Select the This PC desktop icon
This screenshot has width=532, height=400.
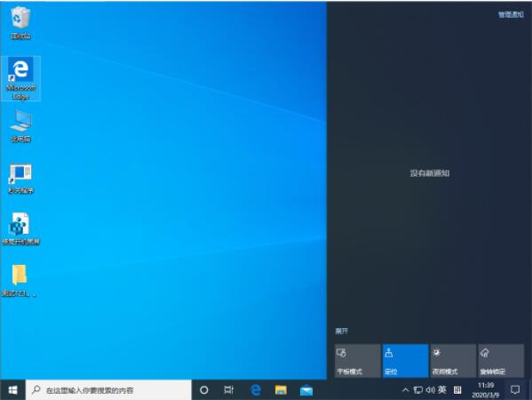(20, 126)
